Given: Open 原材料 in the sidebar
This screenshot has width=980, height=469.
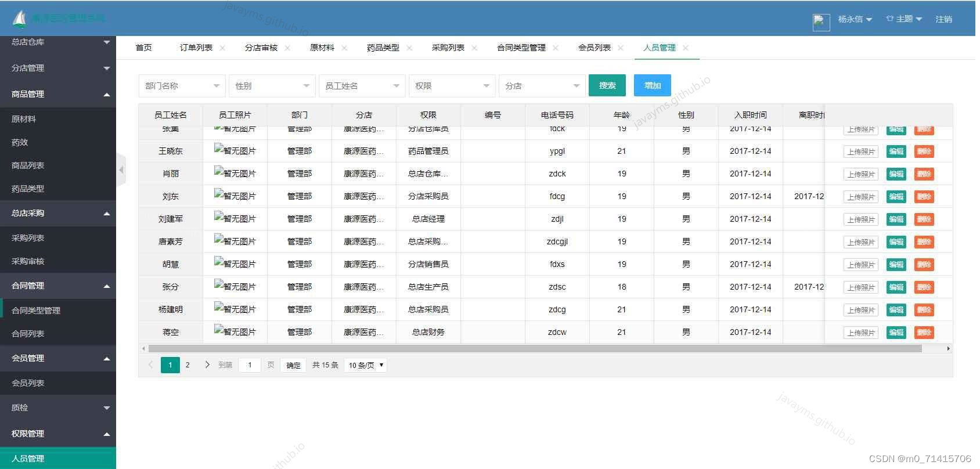Looking at the screenshot, I should [58, 119].
